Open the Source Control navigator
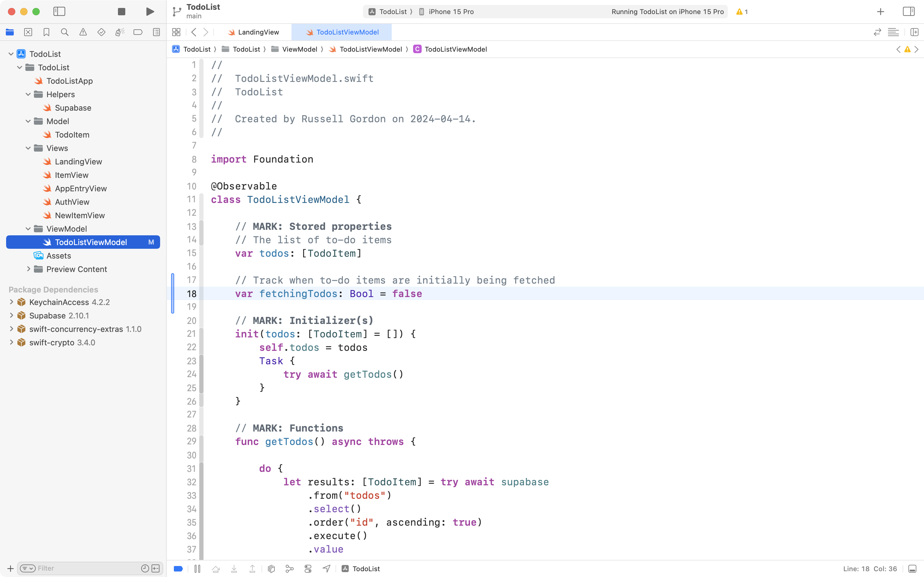Image resolution: width=924 pixels, height=577 pixels. point(28,32)
